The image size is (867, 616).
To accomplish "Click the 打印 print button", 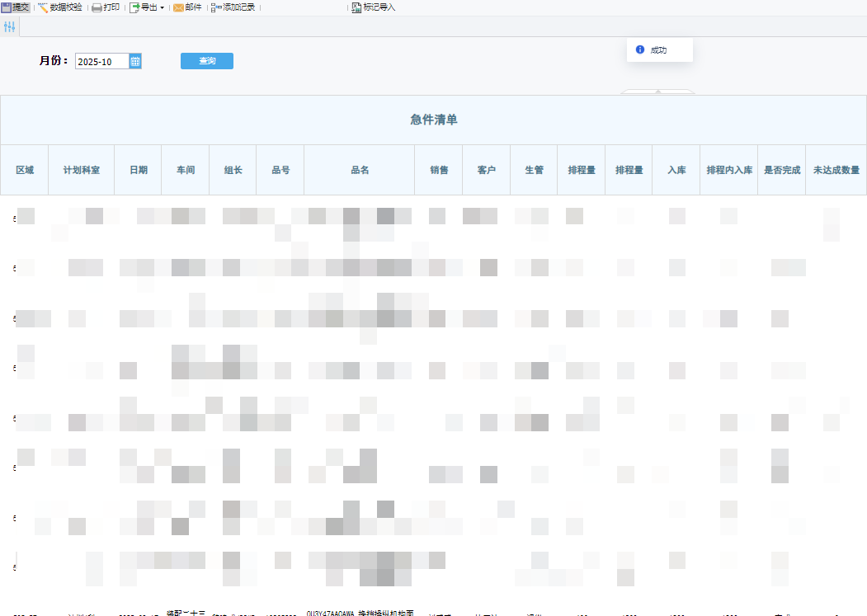I will [x=106, y=7].
